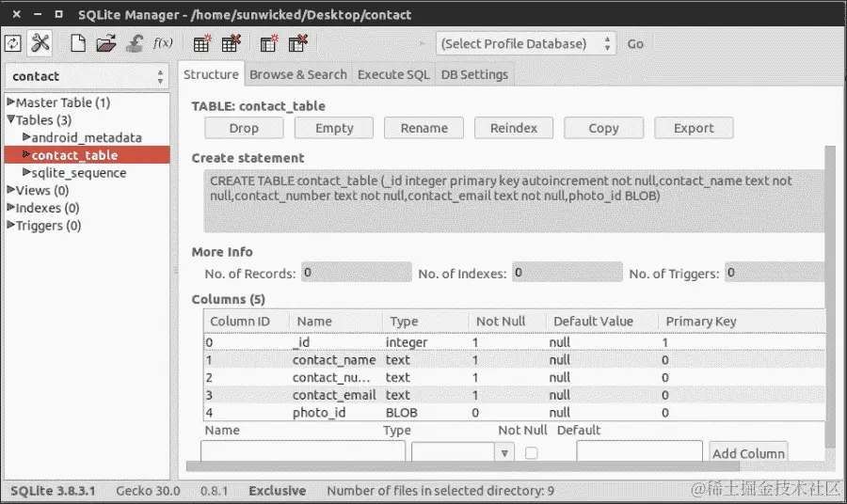
Task: Switch to the Structure tab
Action: click(211, 74)
